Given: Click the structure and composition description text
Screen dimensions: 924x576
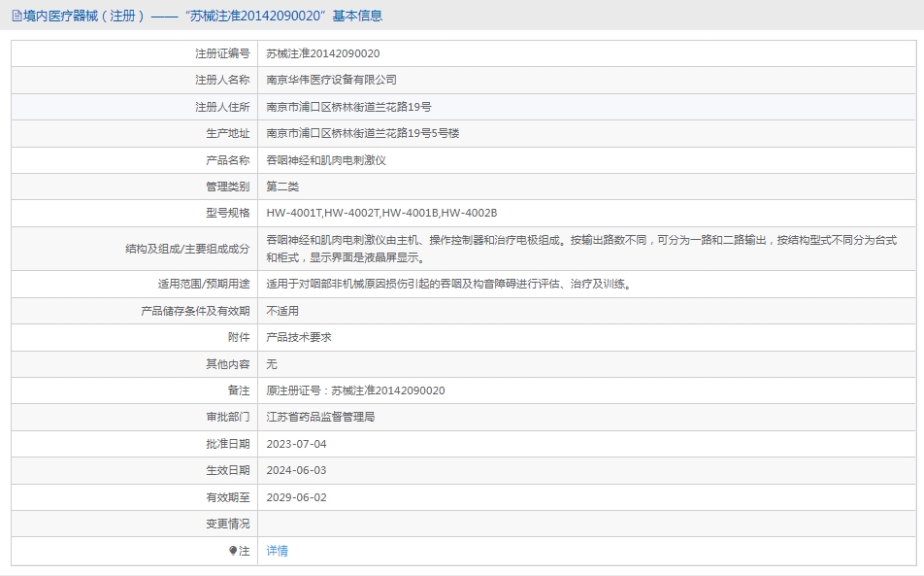Looking at the screenshot, I should [580, 249].
